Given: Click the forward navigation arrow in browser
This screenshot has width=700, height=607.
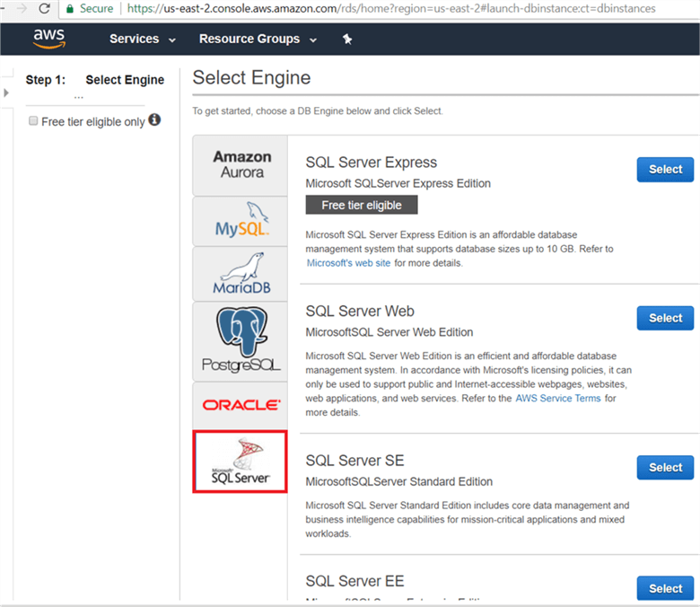Looking at the screenshot, I should click(x=22, y=8).
